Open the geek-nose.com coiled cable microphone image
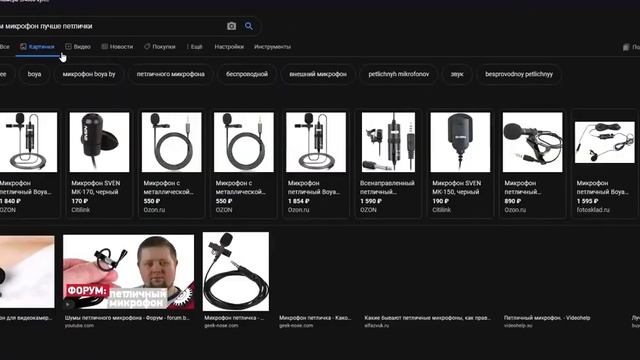 (x=236, y=271)
